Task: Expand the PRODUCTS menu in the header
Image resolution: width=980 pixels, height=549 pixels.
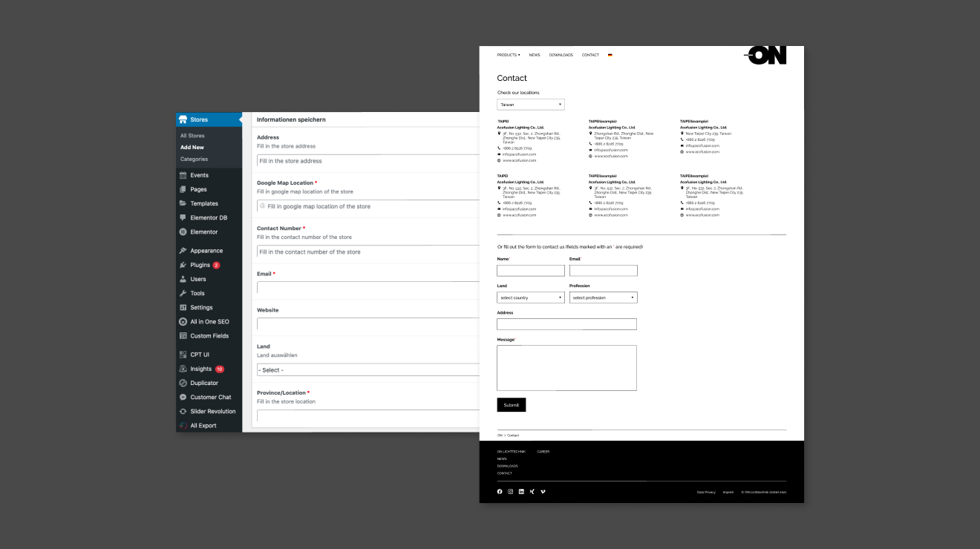Action: coord(509,55)
